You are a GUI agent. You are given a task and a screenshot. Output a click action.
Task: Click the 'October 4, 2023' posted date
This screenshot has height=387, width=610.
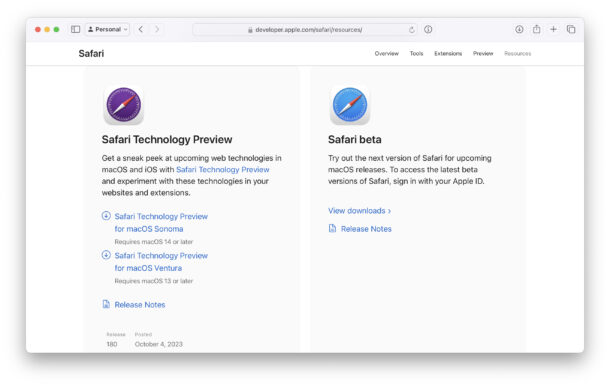[158, 344]
